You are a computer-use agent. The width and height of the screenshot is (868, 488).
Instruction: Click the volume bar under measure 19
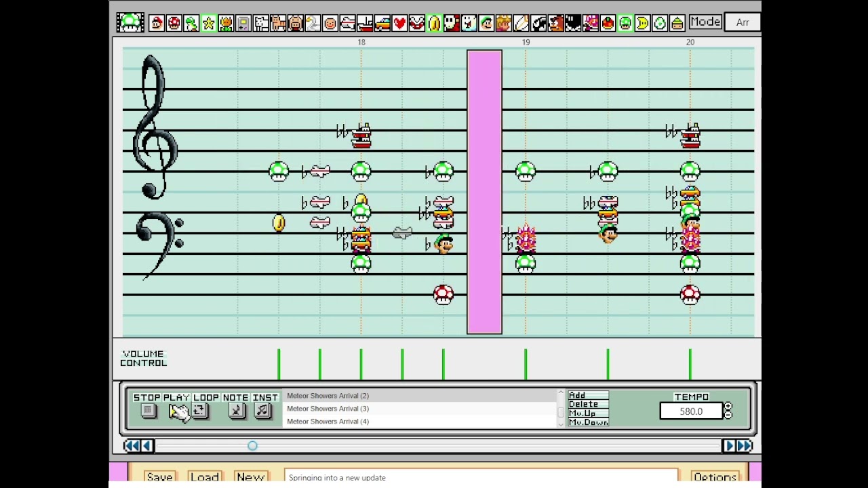[x=526, y=364]
